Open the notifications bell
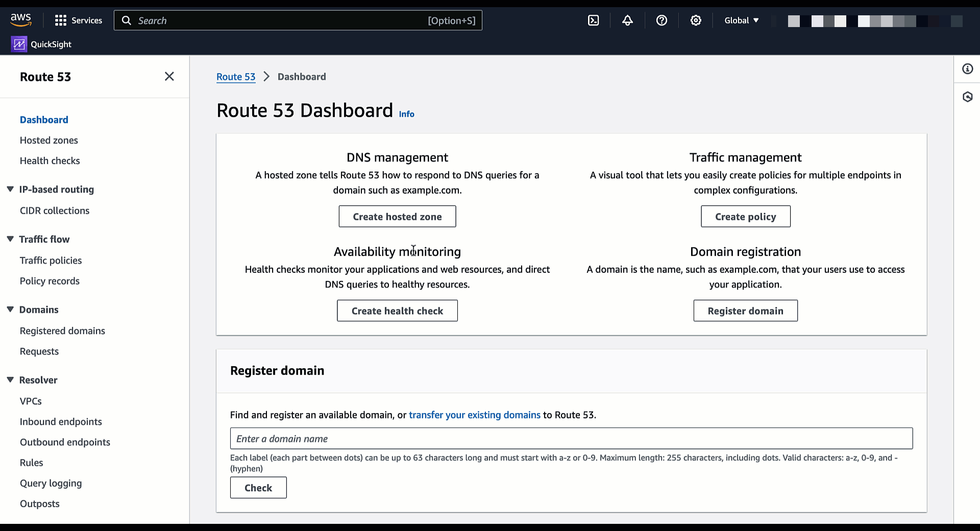980x531 pixels. click(x=628, y=20)
